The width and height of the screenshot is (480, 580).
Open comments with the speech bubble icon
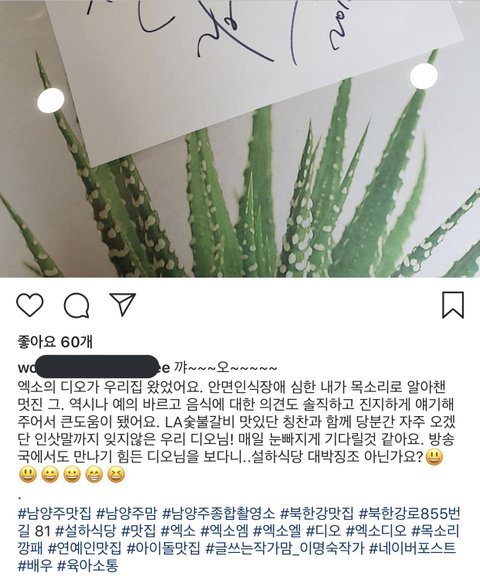pyautogui.click(x=77, y=306)
